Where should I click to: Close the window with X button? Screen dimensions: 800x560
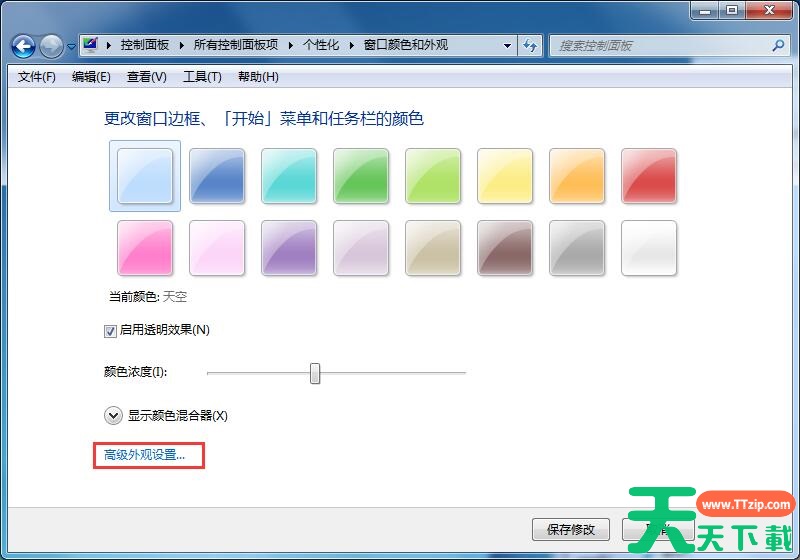click(770, 10)
